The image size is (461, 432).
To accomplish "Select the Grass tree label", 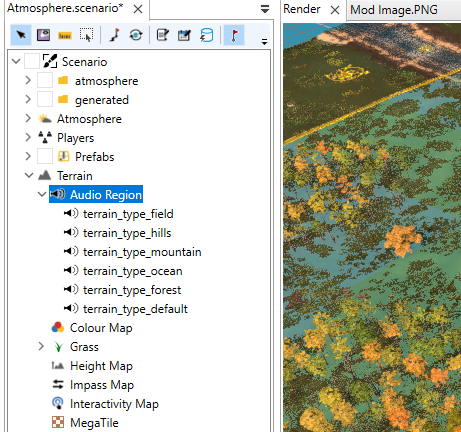I will pyautogui.click(x=84, y=347).
